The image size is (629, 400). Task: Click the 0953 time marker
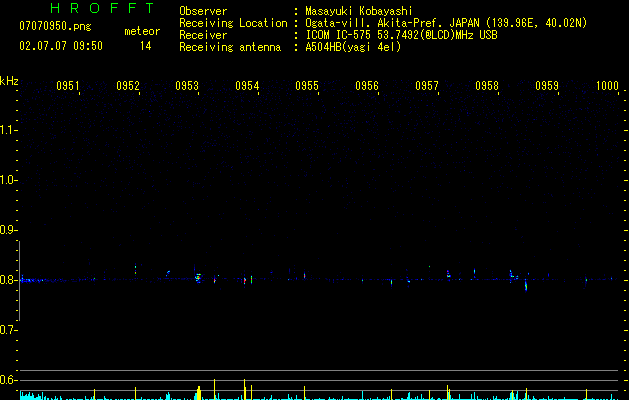[x=187, y=85]
